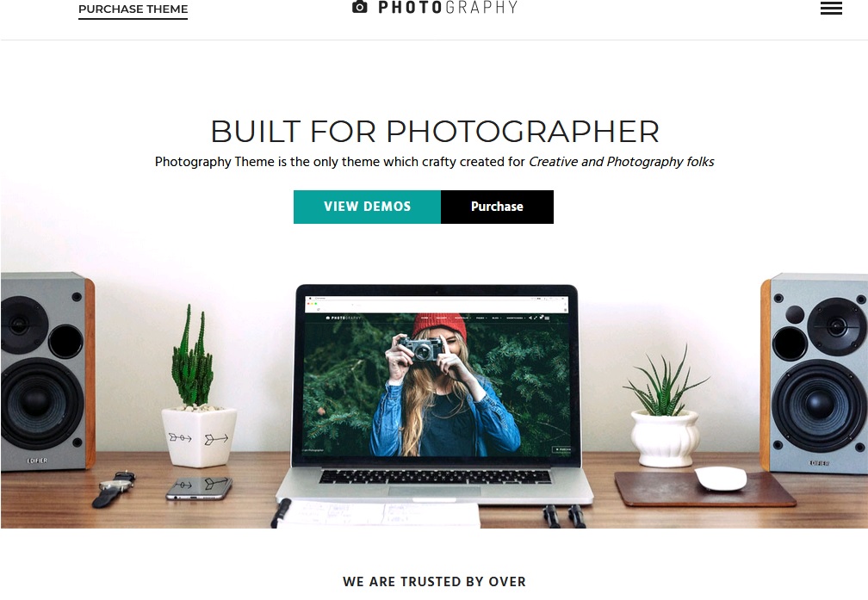868x600 pixels.
Task: Click the black Purchase button
Action: (497, 207)
